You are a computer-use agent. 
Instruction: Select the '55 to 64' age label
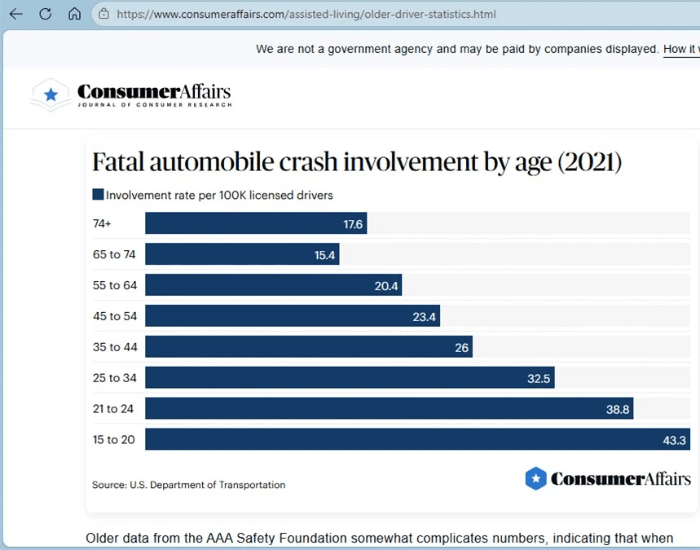click(x=115, y=285)
